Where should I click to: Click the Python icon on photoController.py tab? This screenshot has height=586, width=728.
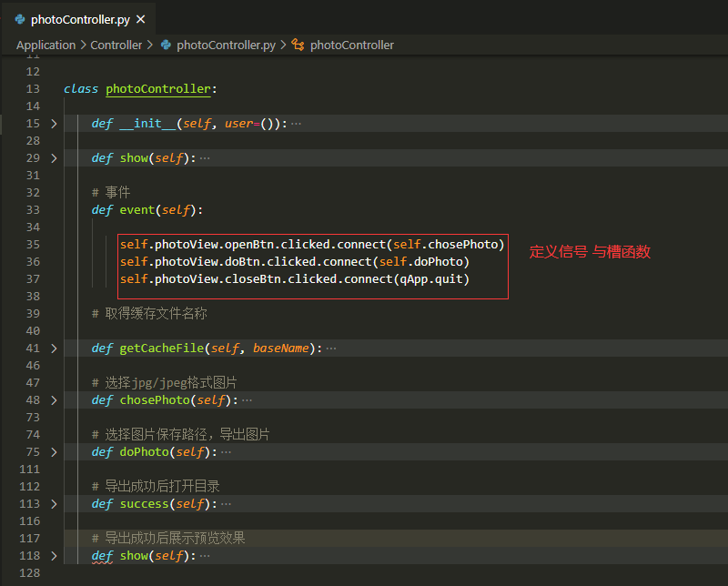[20, 19]
